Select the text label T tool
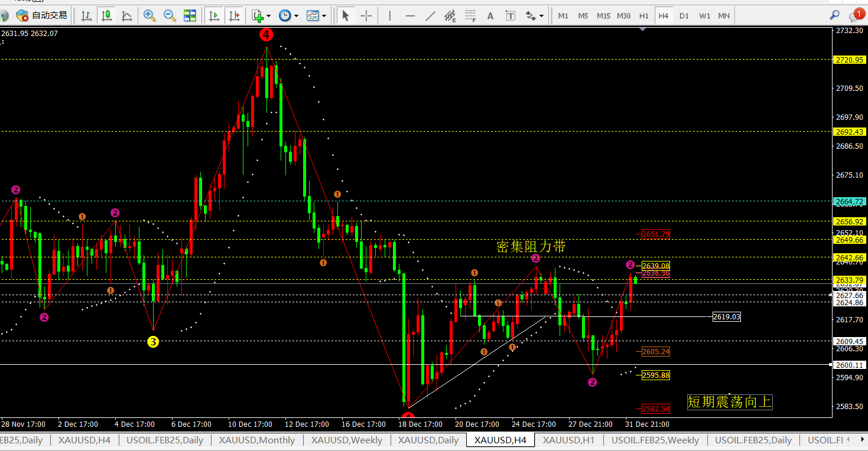 (511, 15)
